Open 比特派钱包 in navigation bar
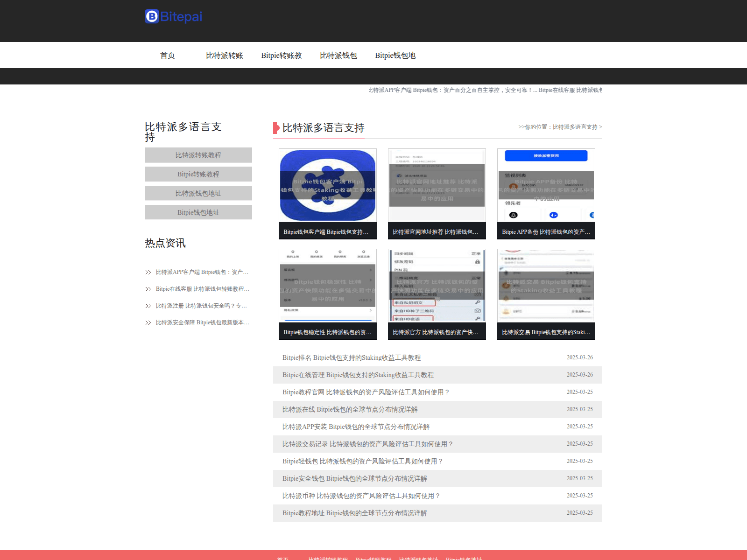Screen dimensions: 747x560 pyautogui.click(x=338, y=55)
